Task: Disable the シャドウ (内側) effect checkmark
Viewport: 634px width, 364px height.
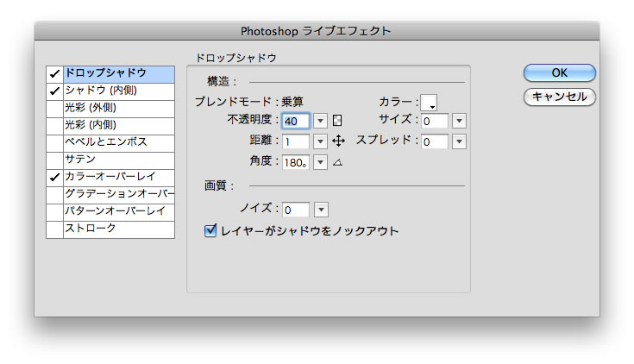Action: pos(54,91)
